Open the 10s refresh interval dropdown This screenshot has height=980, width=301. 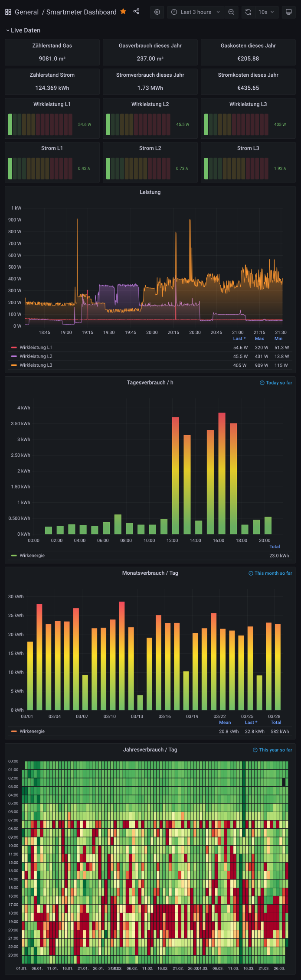[266, 12]
